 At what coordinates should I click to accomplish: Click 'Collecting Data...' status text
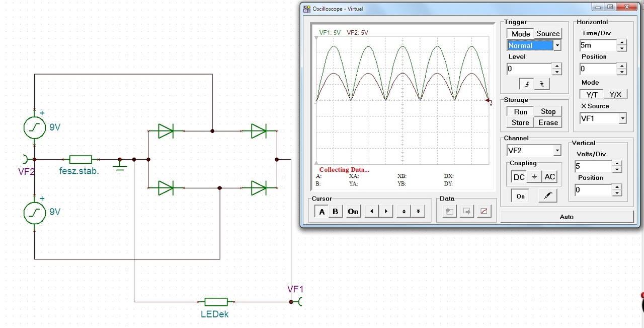click(x=344, y=170)
